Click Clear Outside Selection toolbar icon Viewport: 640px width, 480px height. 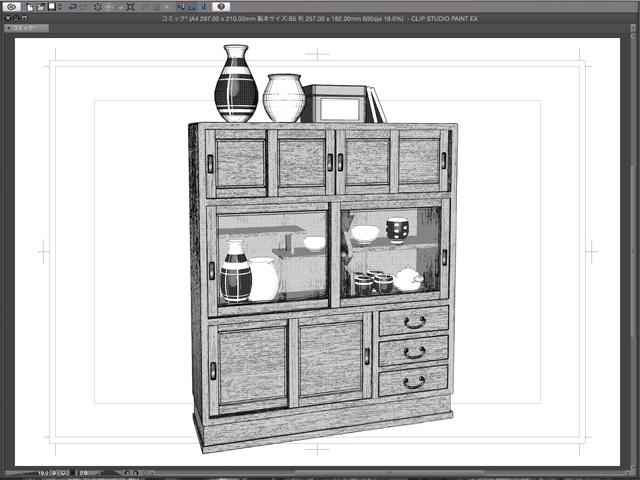pos(109,7)
